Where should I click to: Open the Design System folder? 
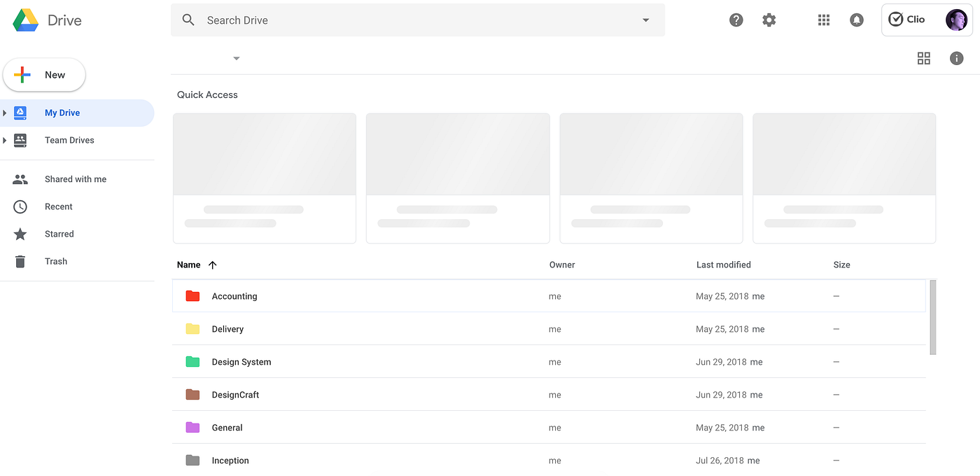tap(241, 362)
